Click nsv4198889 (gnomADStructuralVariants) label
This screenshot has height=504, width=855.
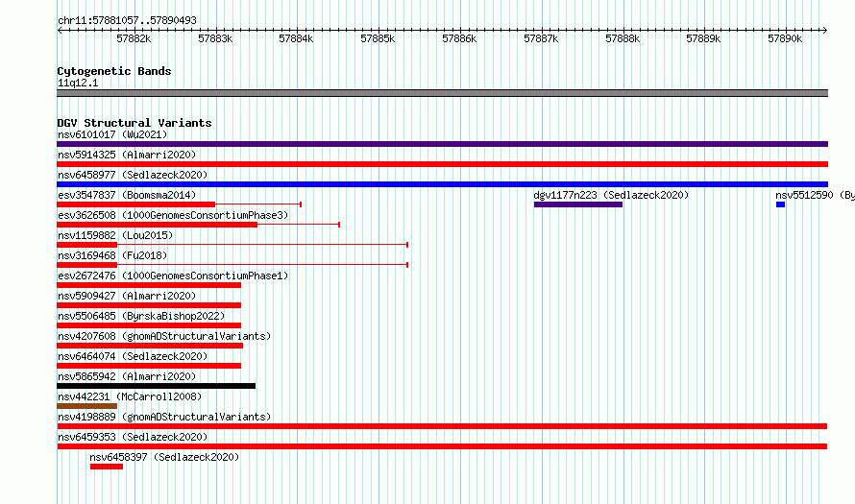point(164,417)
